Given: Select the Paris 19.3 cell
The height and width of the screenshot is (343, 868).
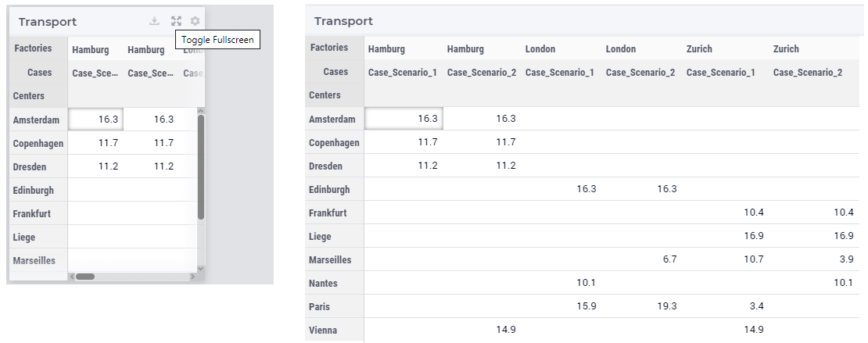Looking at the screenshot, I should (x=640, y=306).
